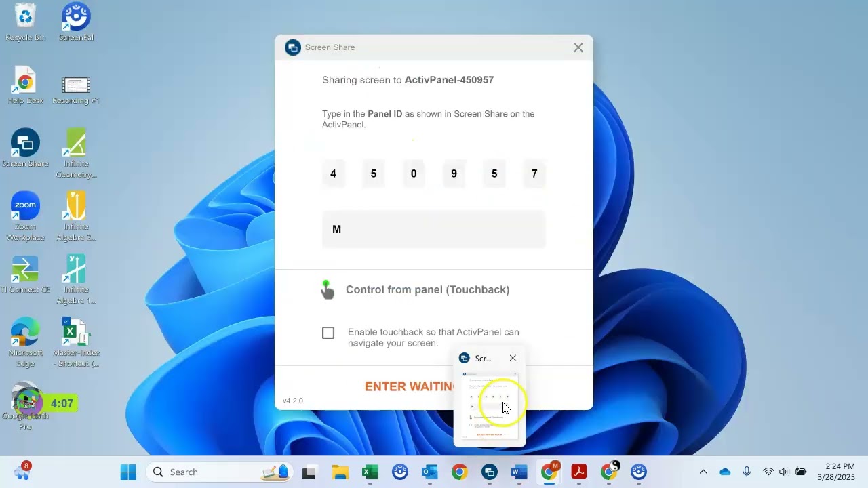This screenshot has height=488, width=868.
Task: Click version label v4.2.0
Action: click(293, 401)
